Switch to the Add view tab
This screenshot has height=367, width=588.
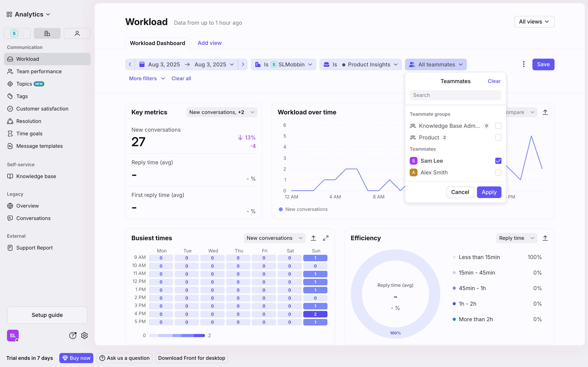[209, 43]
